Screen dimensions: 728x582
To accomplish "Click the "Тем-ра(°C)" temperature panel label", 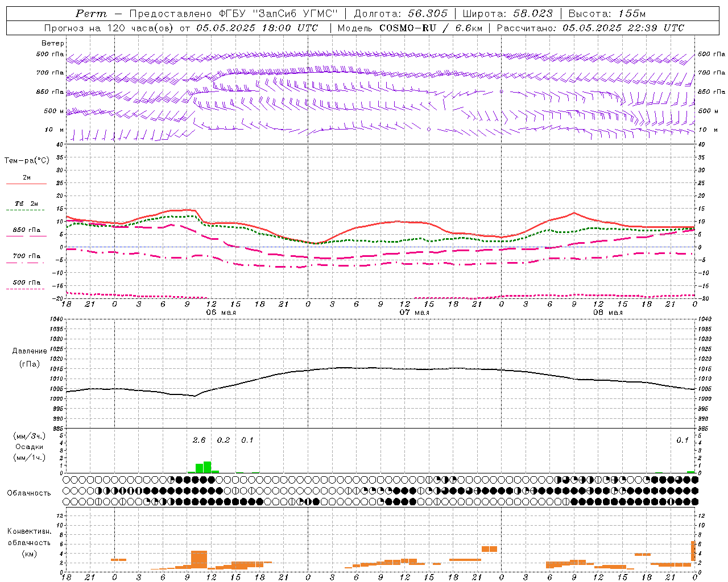I will [x=27, y=160].
